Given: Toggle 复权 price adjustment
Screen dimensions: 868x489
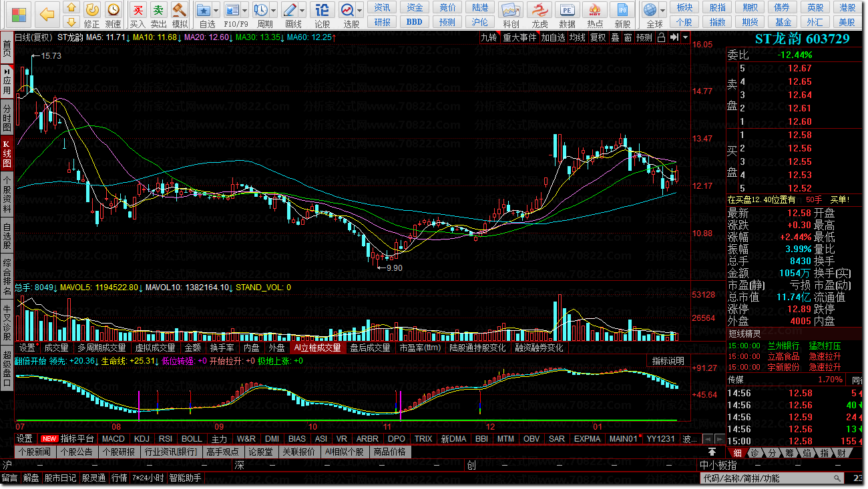Looking at the screenshot, I should point(598,38).
